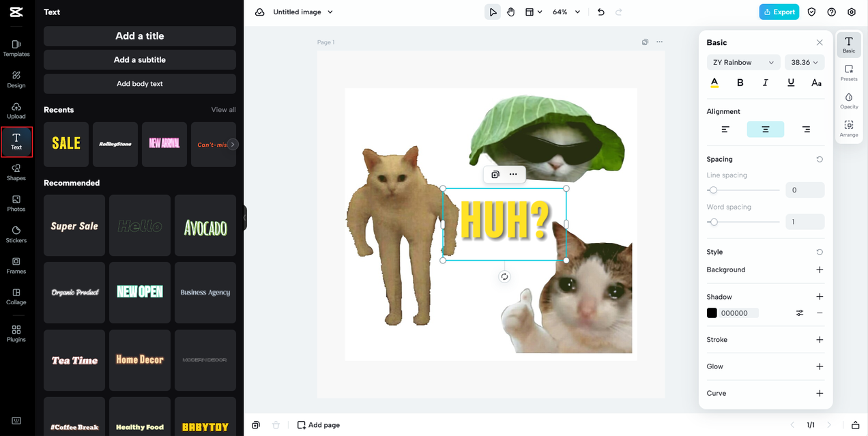Open the Templates sidebar panel
This screenshot has width=868, height=436.
point(16,48)
